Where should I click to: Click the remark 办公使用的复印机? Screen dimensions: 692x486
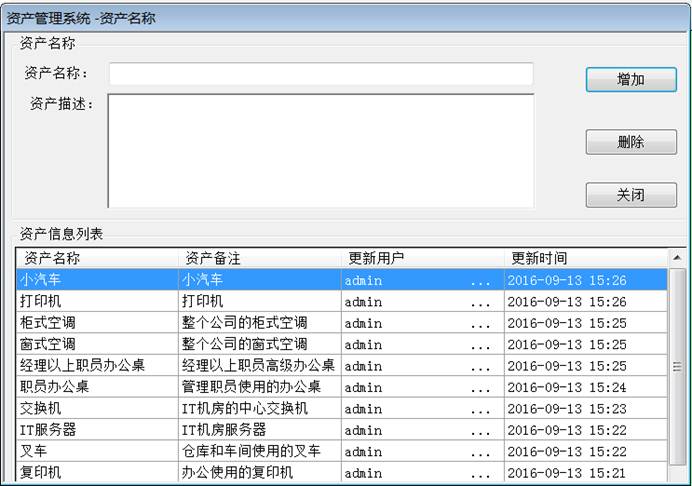(237, 472)
